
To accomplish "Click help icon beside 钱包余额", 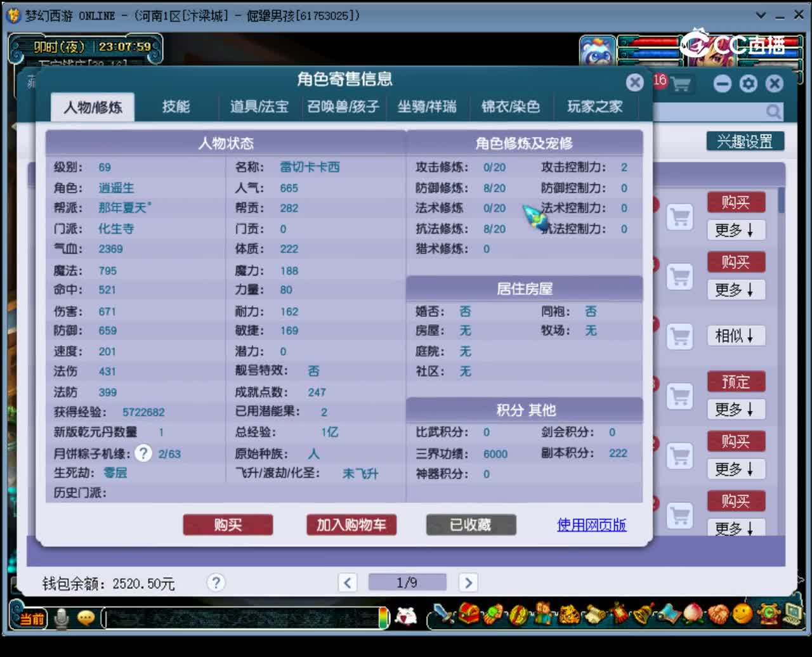I will [216, 582].
